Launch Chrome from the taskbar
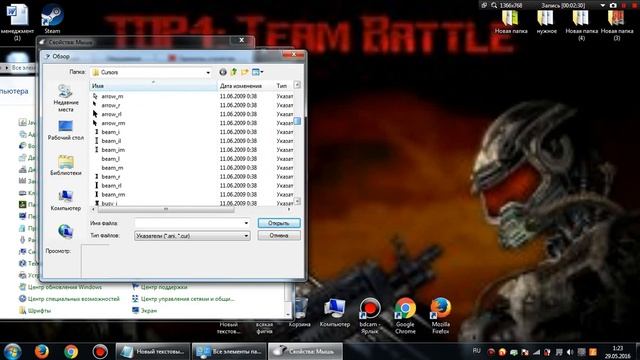 coord(71,351)
